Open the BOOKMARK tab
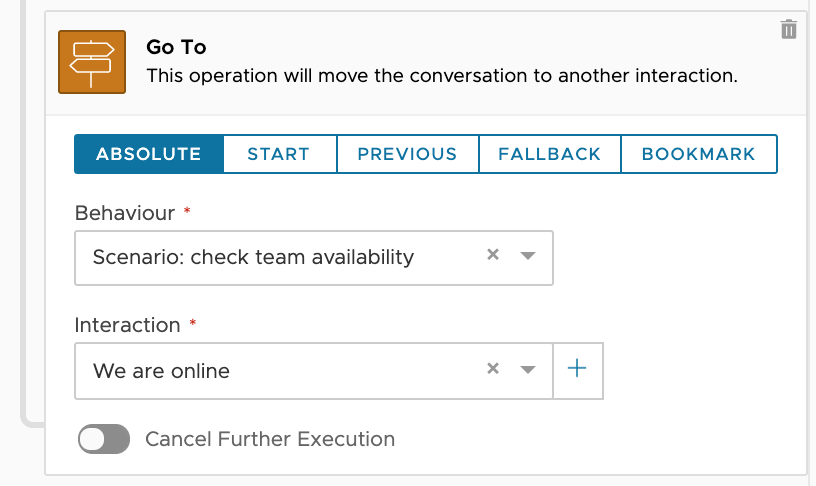Image resolution: width=816 pixels, height=486 pixels. click(x=698, y=154)
